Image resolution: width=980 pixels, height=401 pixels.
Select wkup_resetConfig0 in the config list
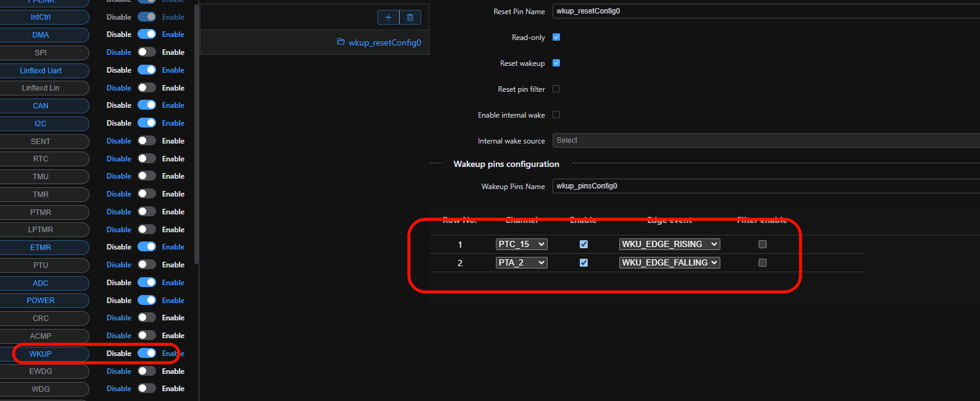click(x=384, y=43)
